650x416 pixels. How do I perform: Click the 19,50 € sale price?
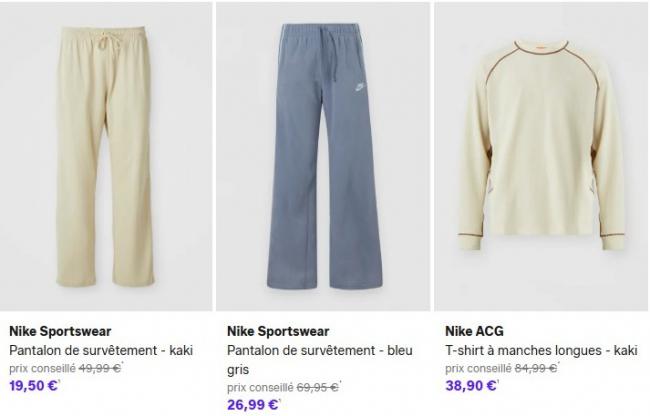pos(34,386)
